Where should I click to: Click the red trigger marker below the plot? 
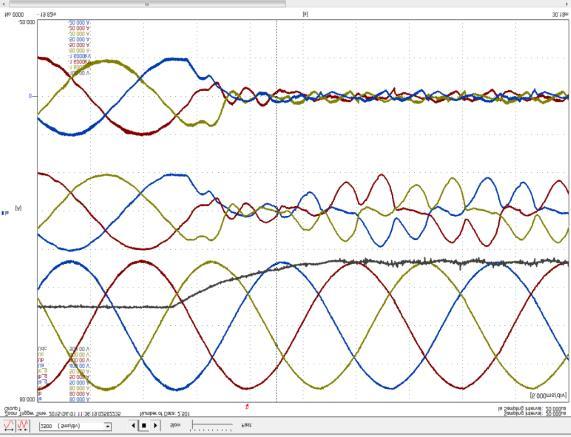pos(247,406)
